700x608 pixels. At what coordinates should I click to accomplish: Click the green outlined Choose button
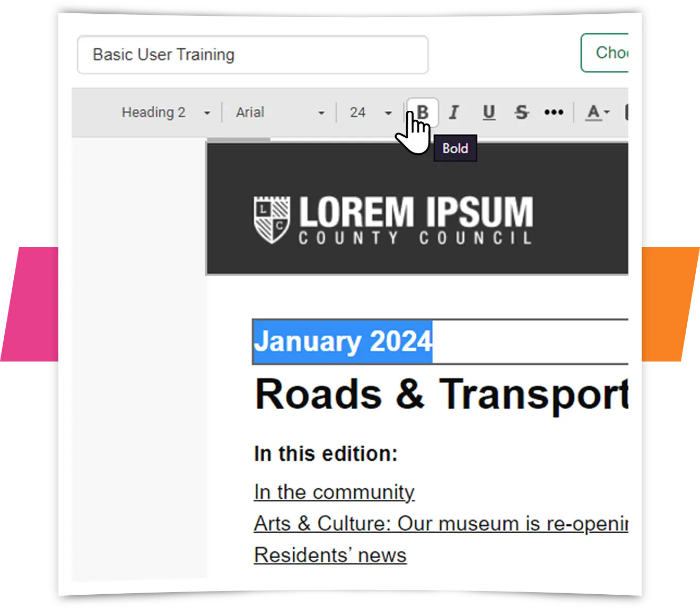pos(606,53)
